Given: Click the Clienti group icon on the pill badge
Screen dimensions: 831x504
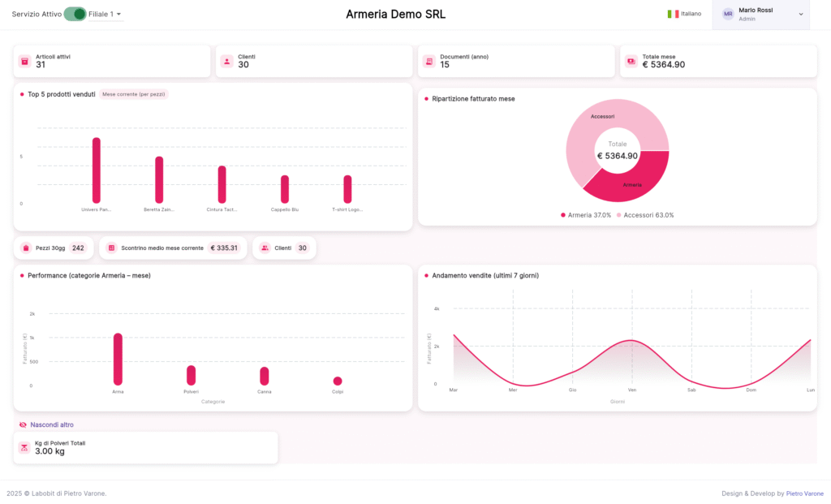Looking at the screenshot, I should coord(265,248).
